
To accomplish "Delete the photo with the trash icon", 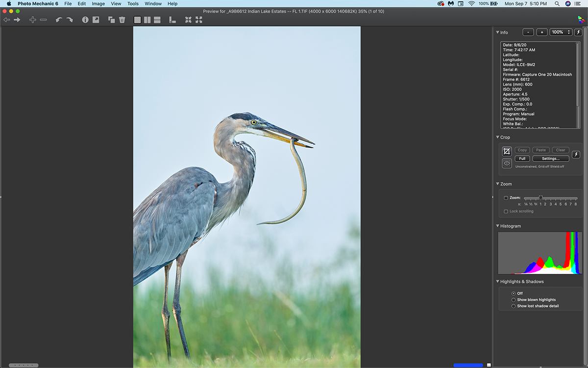I will pyautogui.click(x=122, y=20).
